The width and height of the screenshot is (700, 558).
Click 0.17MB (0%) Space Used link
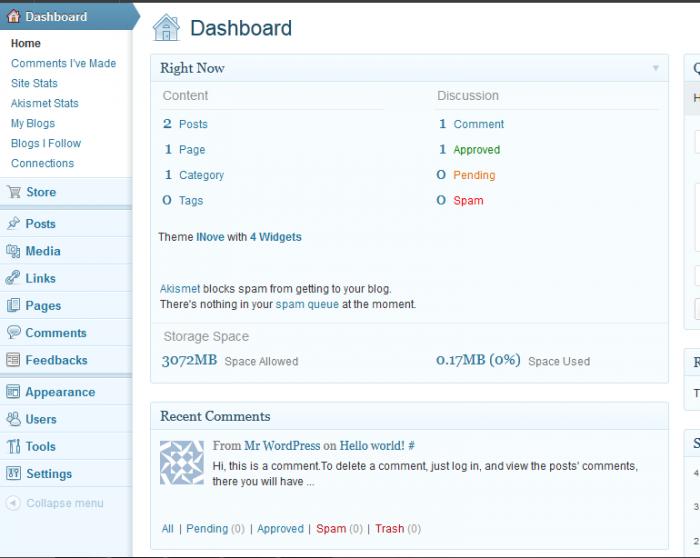513,360
